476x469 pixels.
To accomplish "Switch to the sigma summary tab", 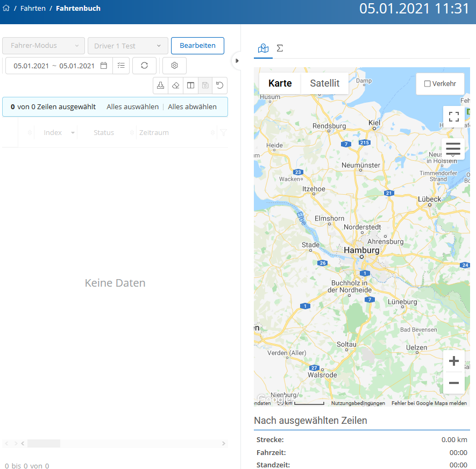I will (x=280, y=48).
